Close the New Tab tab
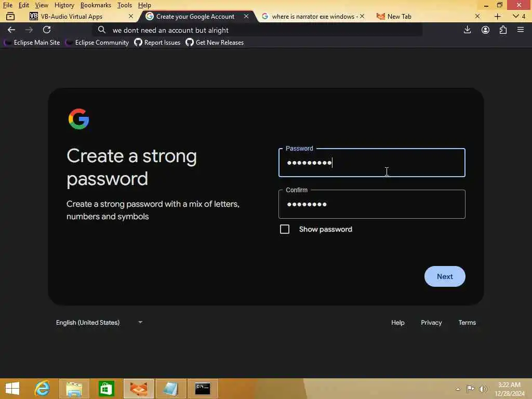 477,16
